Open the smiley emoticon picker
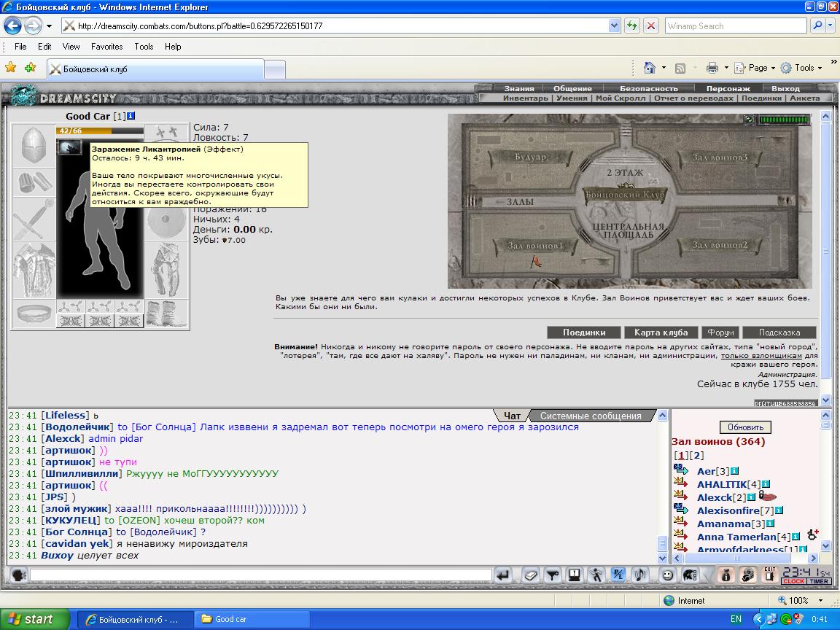Screen dimensions: 840x630 click(667, 575)
